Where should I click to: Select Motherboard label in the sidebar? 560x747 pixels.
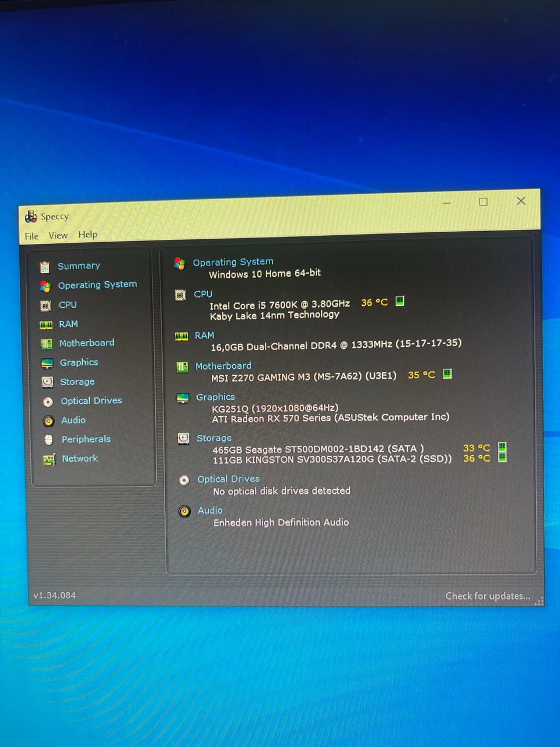click(87, 343)
